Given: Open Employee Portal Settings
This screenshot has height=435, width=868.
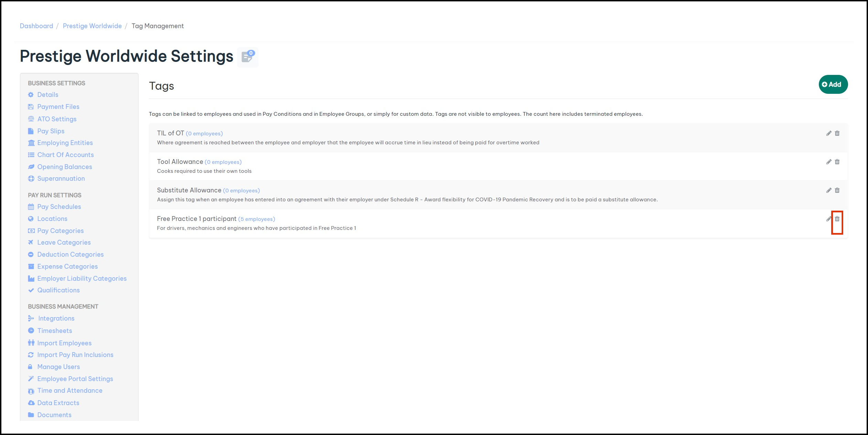Looking at the screenshot, I should (75, 379).
